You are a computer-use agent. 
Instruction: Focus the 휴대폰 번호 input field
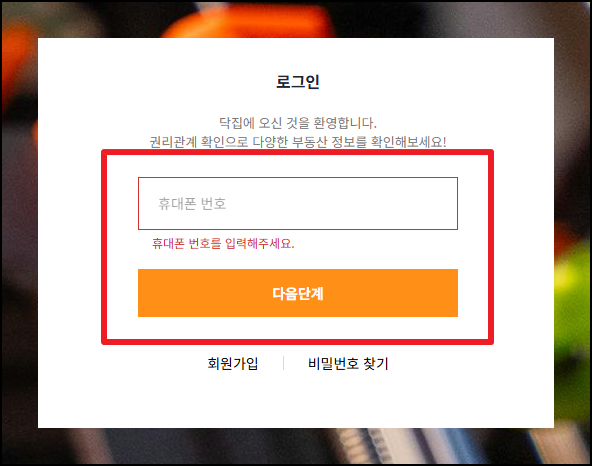[x=298, y=204]
